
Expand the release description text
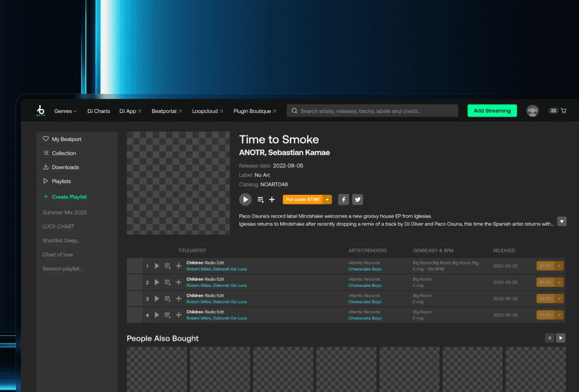tap(561, 221)
